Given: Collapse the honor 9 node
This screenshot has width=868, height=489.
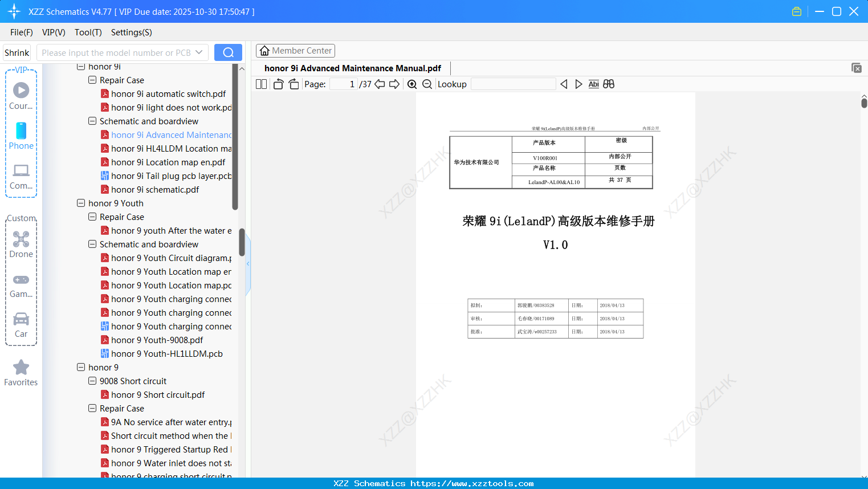Looking at the screenshot, I should point(81,368).
